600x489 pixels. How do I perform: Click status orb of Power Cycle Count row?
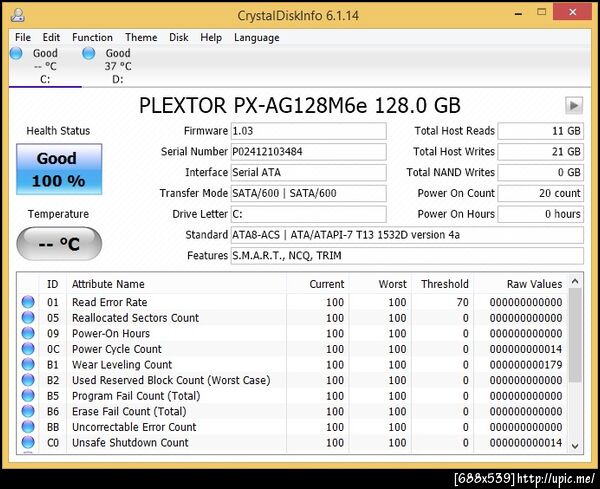pyautogui.click(x=28, y=349)
